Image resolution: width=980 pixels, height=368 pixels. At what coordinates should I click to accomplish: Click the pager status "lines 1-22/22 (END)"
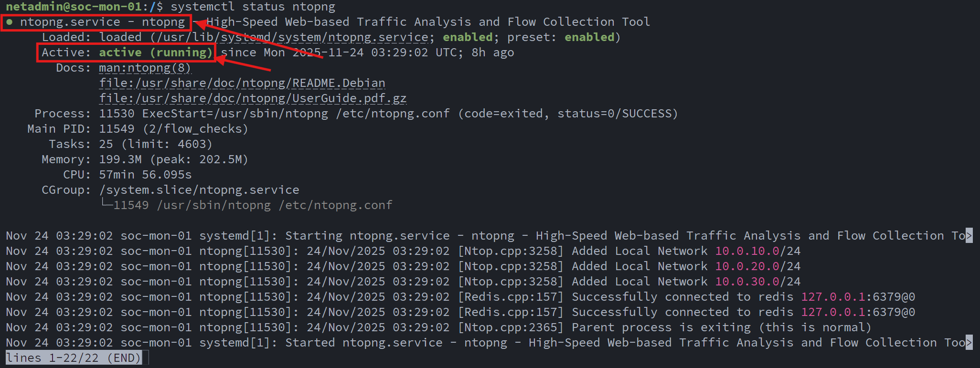click(74, 358)
